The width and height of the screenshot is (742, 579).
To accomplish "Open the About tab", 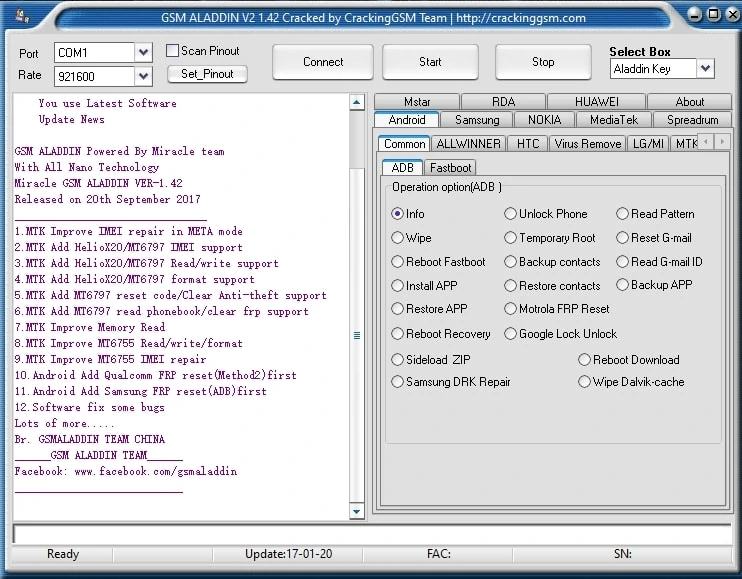I will (x=689, y=102).
